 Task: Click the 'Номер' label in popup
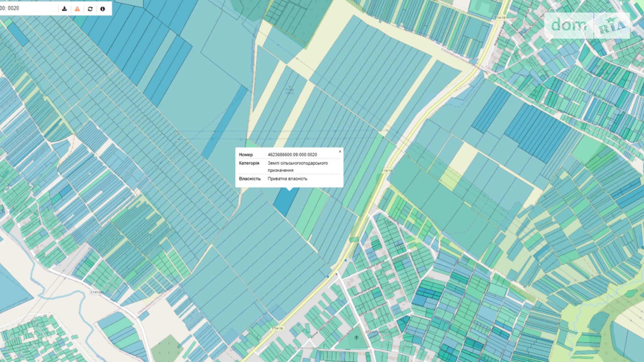[x=246, y=155]
